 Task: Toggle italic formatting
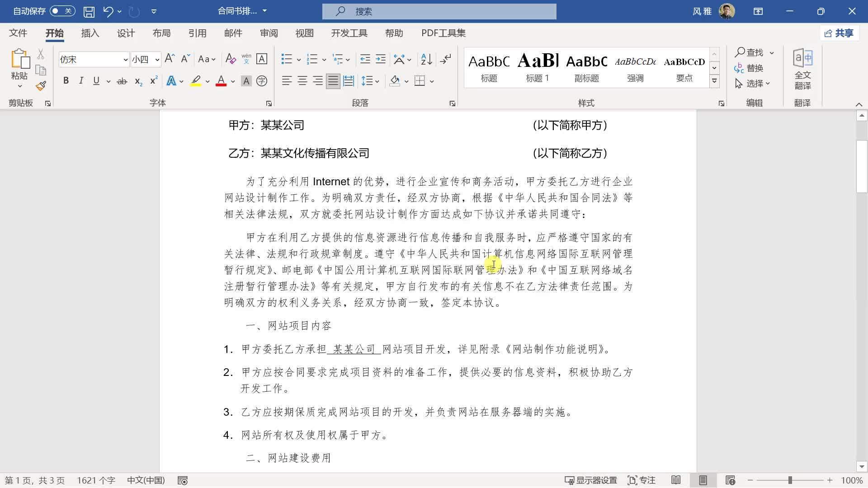[81, 80]
